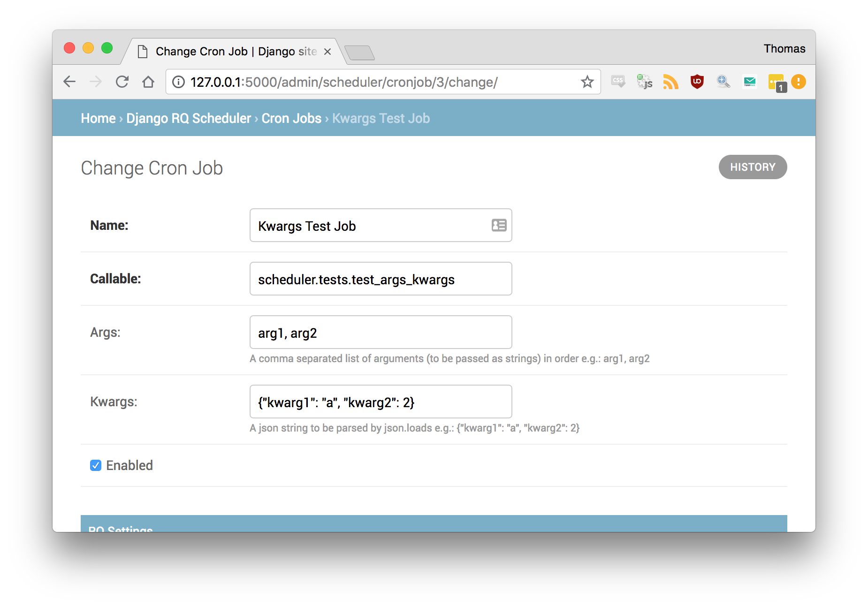
Task: Click the HISTORY button
Action: (753, 167)
